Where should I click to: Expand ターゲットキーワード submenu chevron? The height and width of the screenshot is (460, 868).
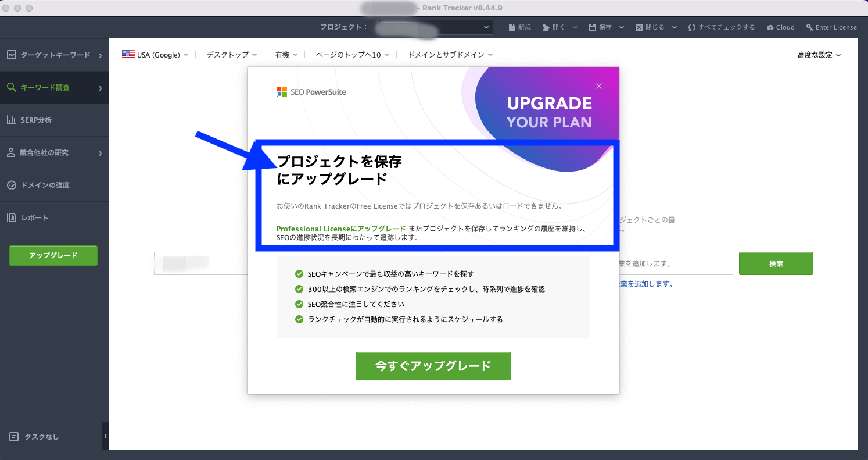101,56
